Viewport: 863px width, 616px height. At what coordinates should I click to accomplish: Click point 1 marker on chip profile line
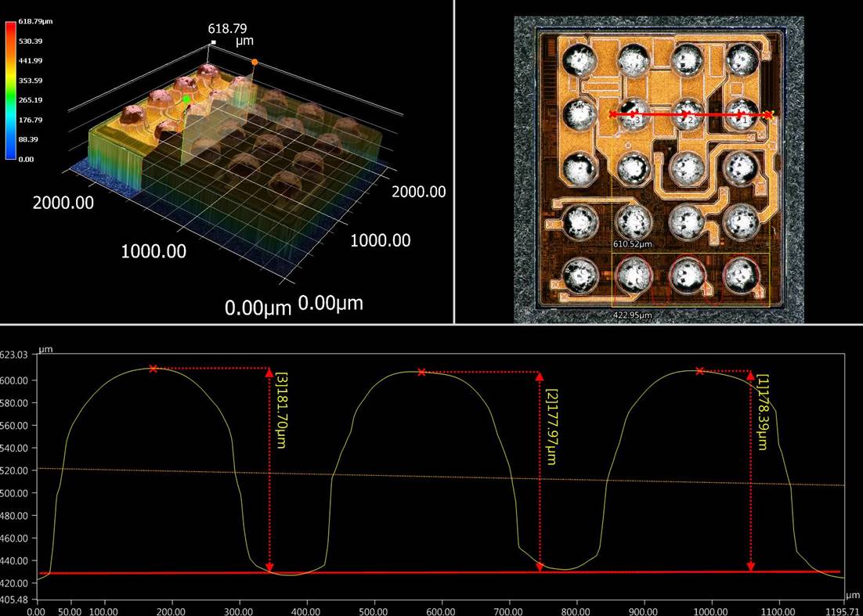(741, 116)
